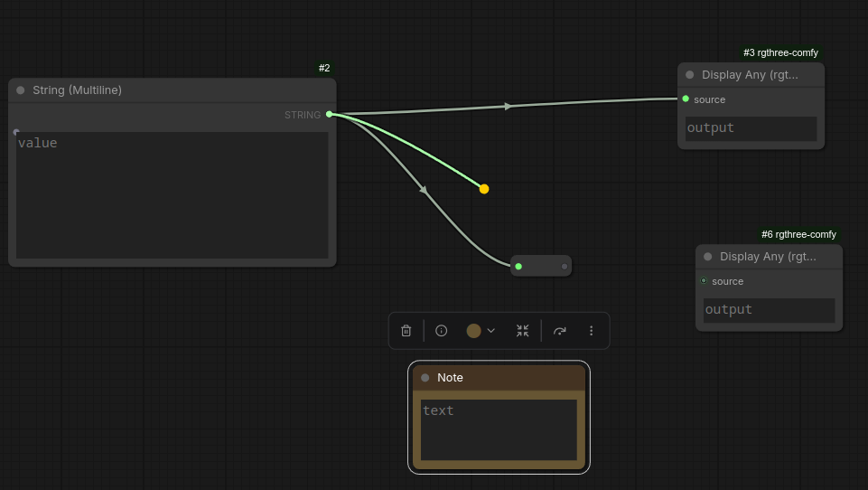Toggle collapse dot on the Note node
868x490 pixels.
[x=425, y=378]
